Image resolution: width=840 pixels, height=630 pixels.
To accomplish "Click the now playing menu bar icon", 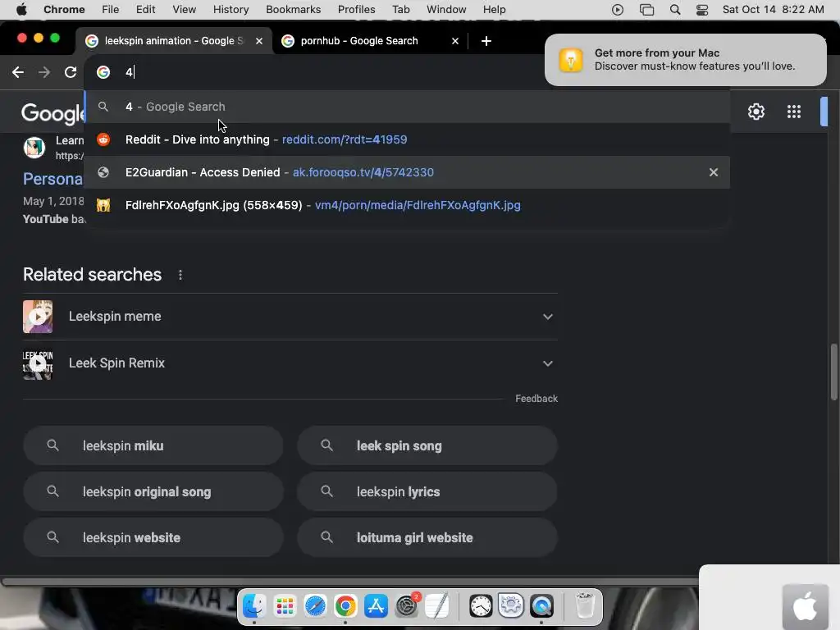I will coord(617,10).
